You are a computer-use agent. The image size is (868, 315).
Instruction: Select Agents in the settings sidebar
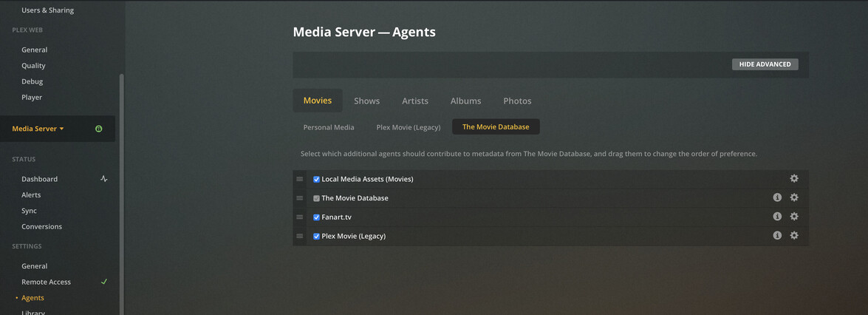(x=33, y=298)
